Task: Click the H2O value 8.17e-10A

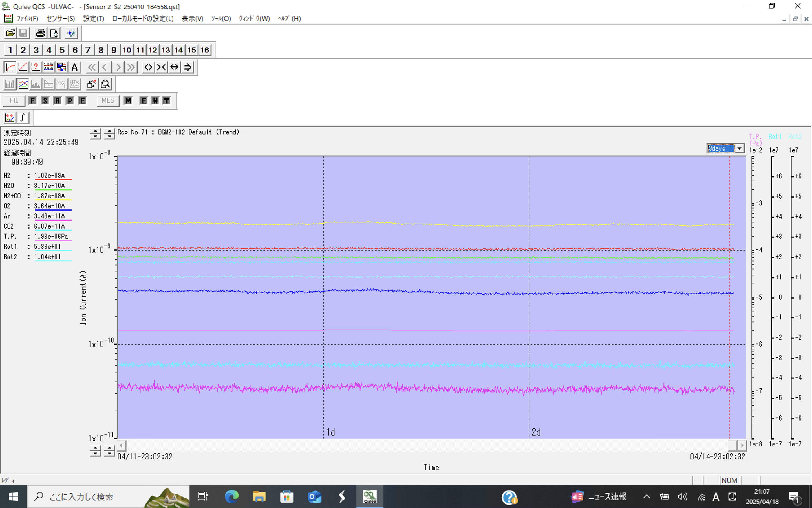Action: 49,185
